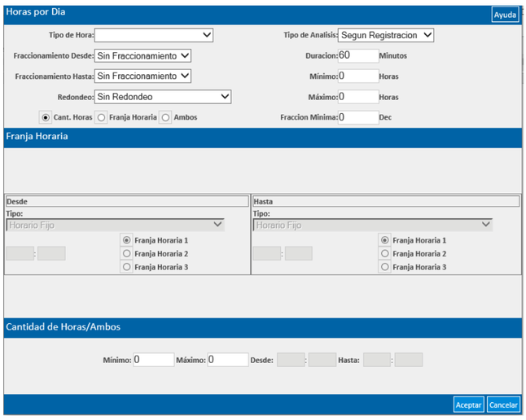The image size is (526, 420).
Task: Click the Aceptar button
Action: tap(468, 405)
